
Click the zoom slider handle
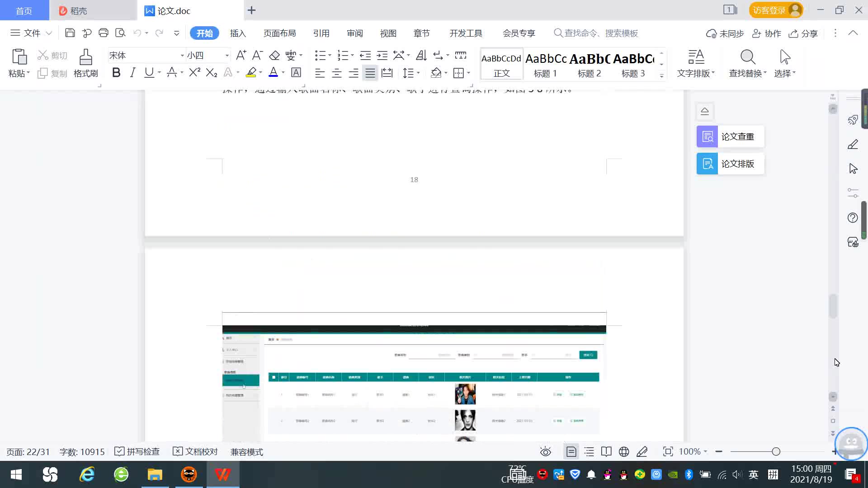(776, 451)
